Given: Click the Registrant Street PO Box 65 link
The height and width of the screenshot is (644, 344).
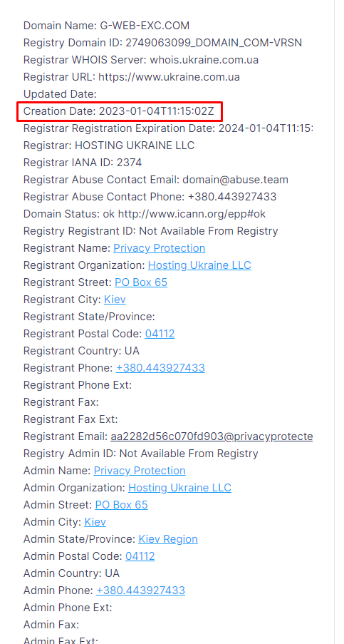Looking at the screenshot, I should (x=141, y=282).
